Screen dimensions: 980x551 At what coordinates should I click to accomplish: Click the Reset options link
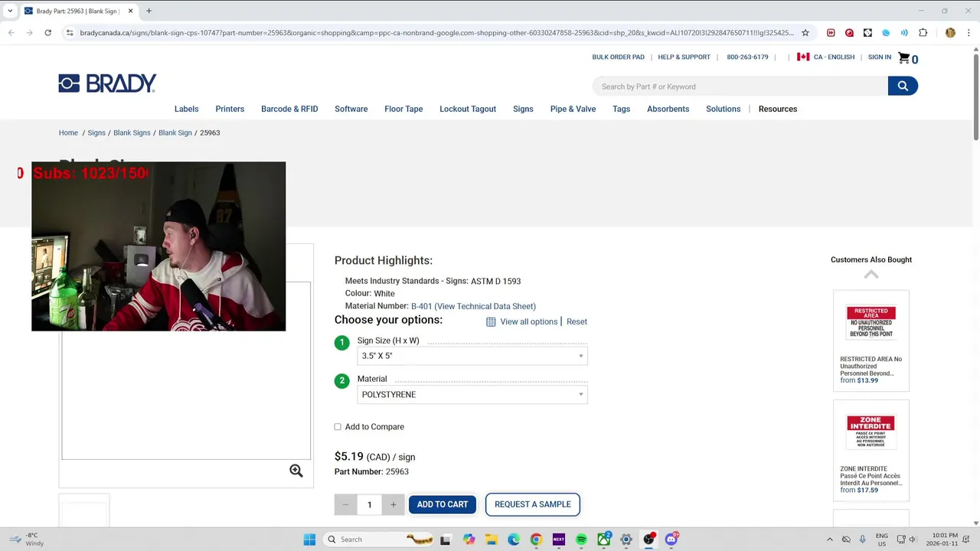point(577,321)
